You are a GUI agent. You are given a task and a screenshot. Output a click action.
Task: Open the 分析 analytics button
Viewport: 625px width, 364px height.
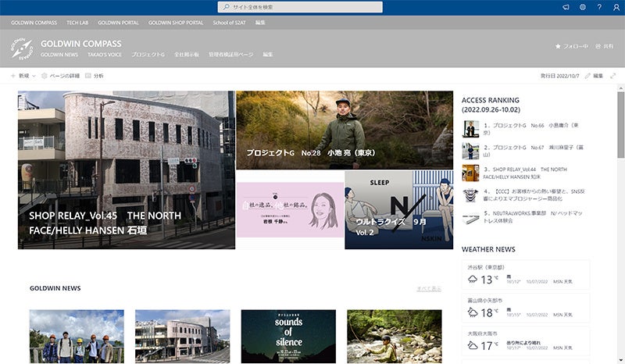[x=95, y=76]
